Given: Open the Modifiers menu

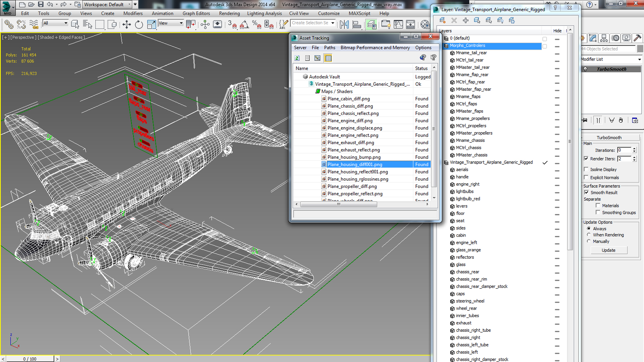Looking at the screenshot, I should coord(133,13).
